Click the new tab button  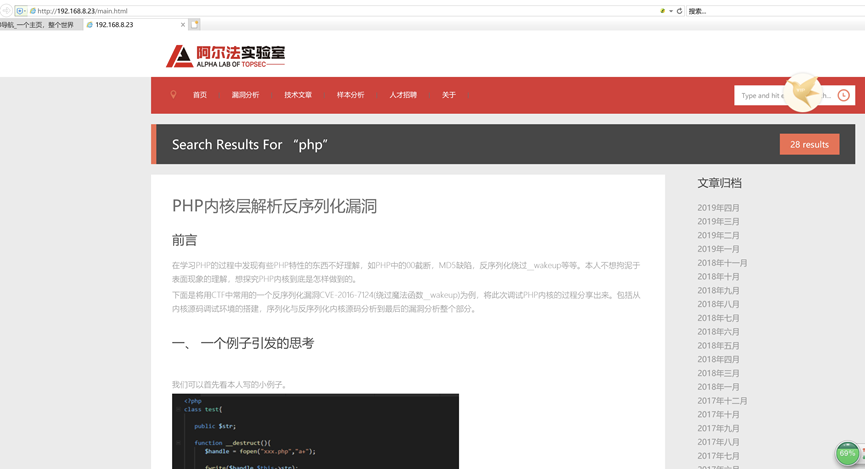click(x=194, y=24)
